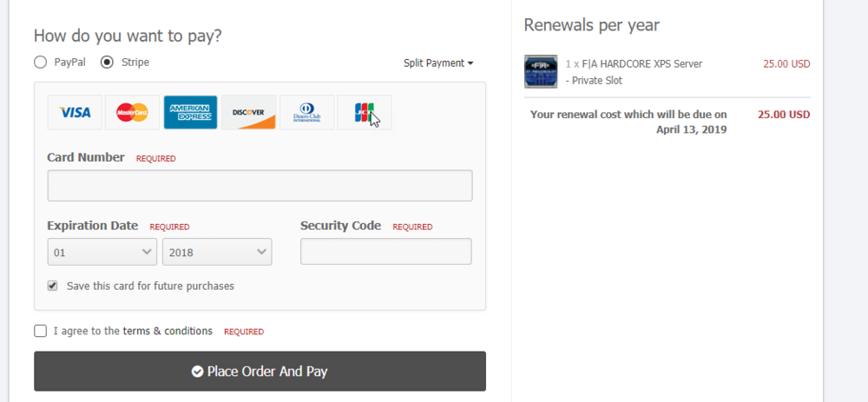Image resolution: width=868 pixels, height=402 pixels.
Task: Click the F|A HARDCORE XPS Server thumbnail
Action: [x=541, y=71]
